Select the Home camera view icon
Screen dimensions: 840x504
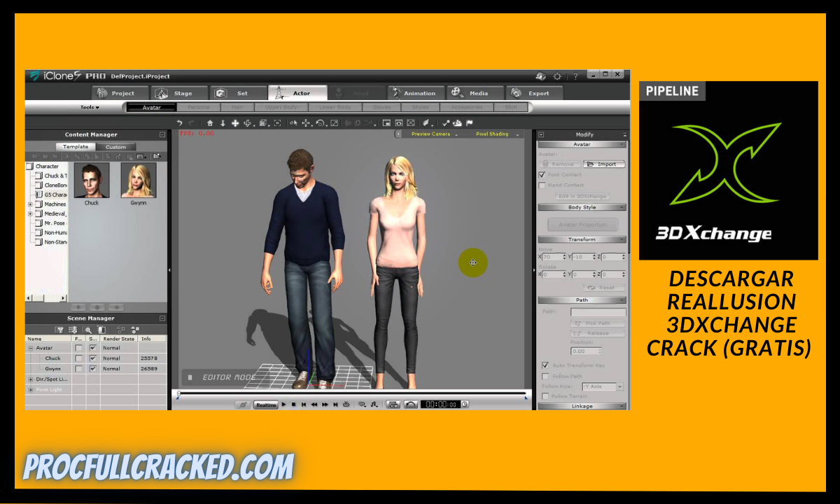(x=211, y=122)
